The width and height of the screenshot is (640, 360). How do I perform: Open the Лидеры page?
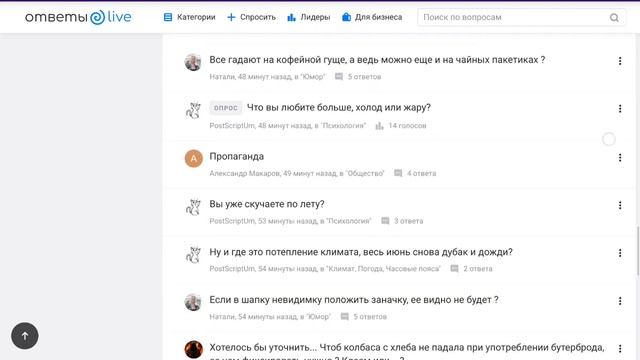click(309, 17)
